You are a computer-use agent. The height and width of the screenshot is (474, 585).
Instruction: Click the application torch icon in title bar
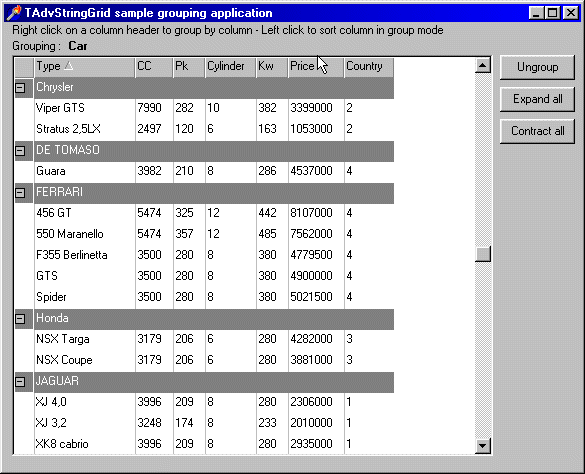point(14,13)
